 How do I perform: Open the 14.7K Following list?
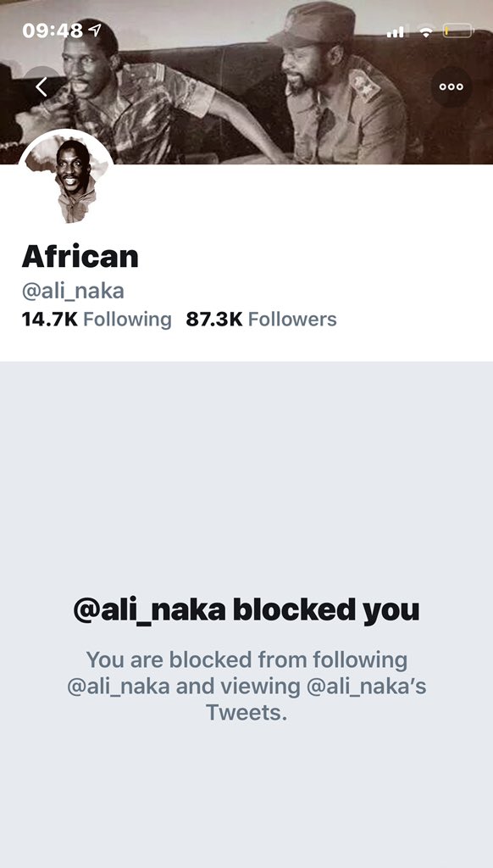97,320
